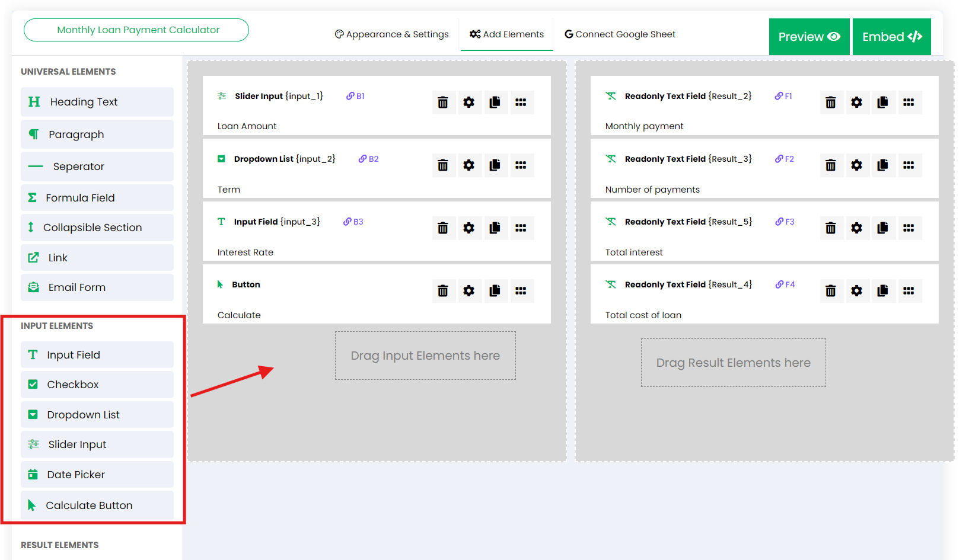The width and height of the screenshot is (969, 560).
Task: Delete the Slider Input element
Action: click(x=442, y=103)
